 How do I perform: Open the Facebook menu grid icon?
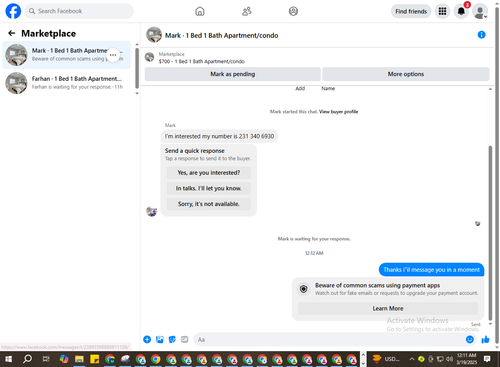(442, 11)
